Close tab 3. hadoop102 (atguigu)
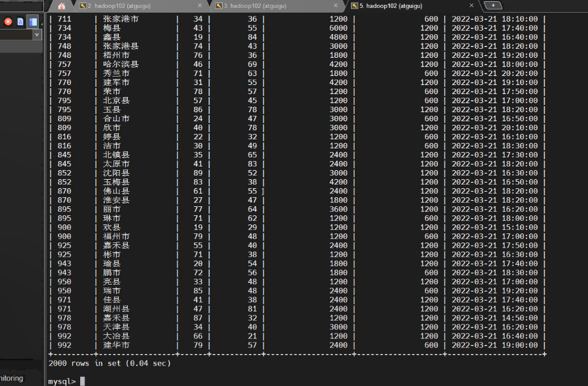 point(336,5)
